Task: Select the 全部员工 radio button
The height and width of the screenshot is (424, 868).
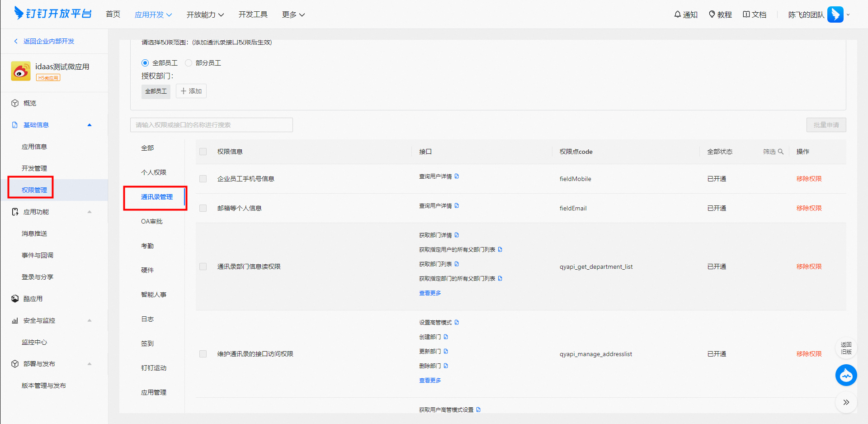Action: 145,63
